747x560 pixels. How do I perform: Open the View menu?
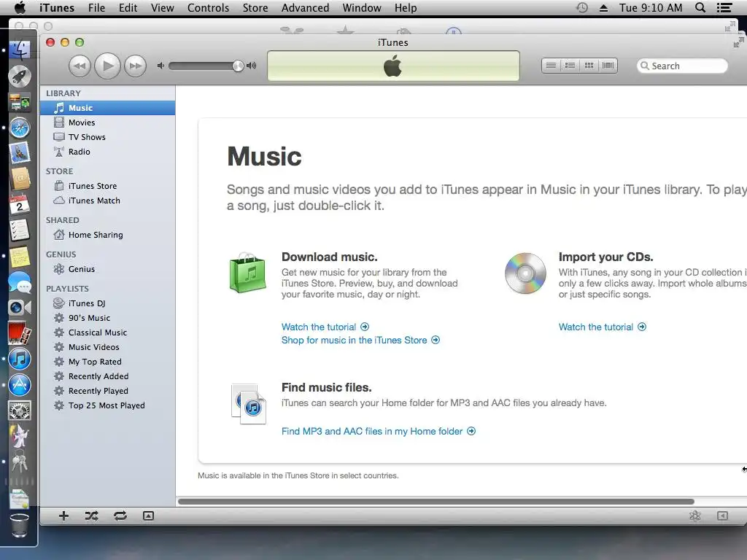162,7
